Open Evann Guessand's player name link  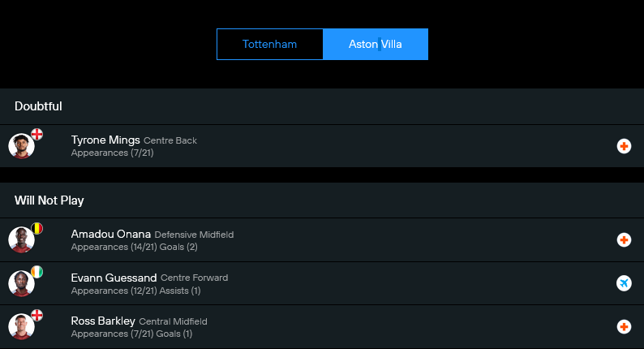pos(114,278)
